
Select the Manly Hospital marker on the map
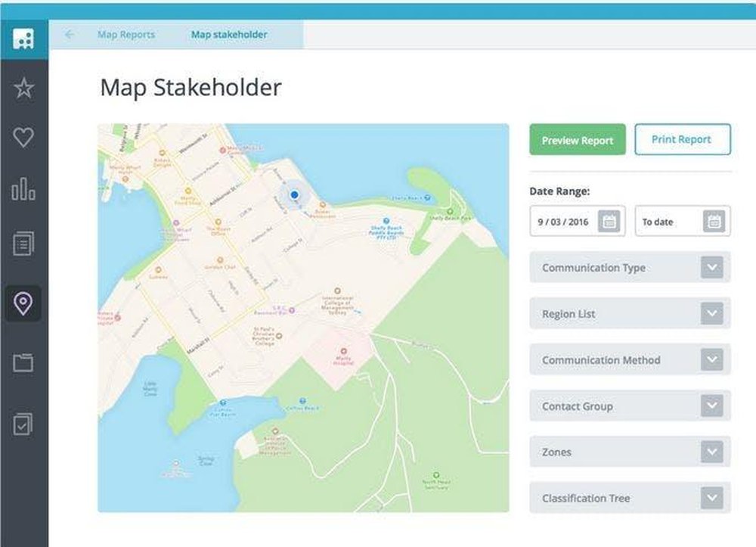pyautogui.click(x=343, y=351)
